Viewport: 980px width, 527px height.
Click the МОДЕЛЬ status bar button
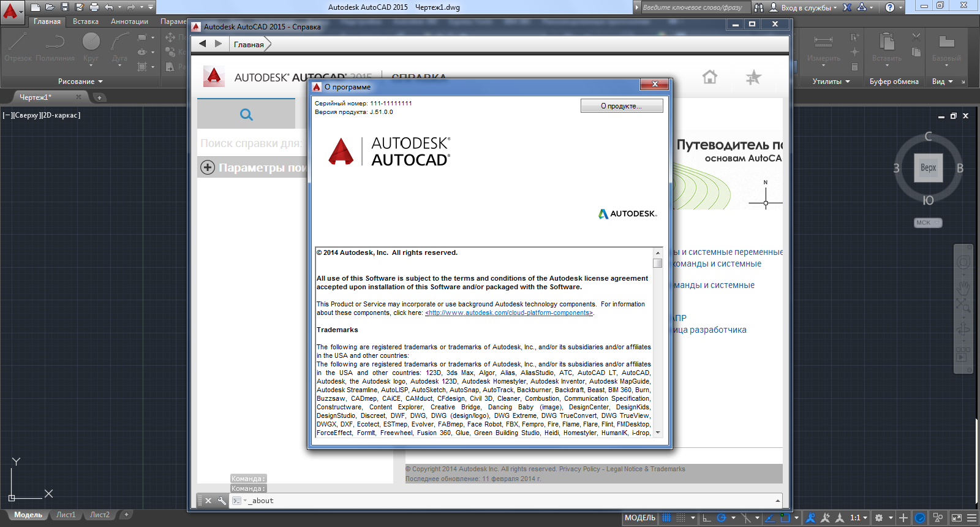pyautogui.click(x=640, y=518)
